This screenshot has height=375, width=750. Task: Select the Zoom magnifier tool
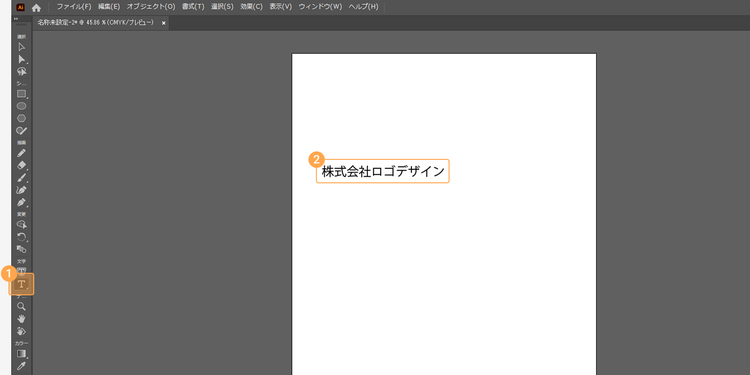click(x=22, y=307)
